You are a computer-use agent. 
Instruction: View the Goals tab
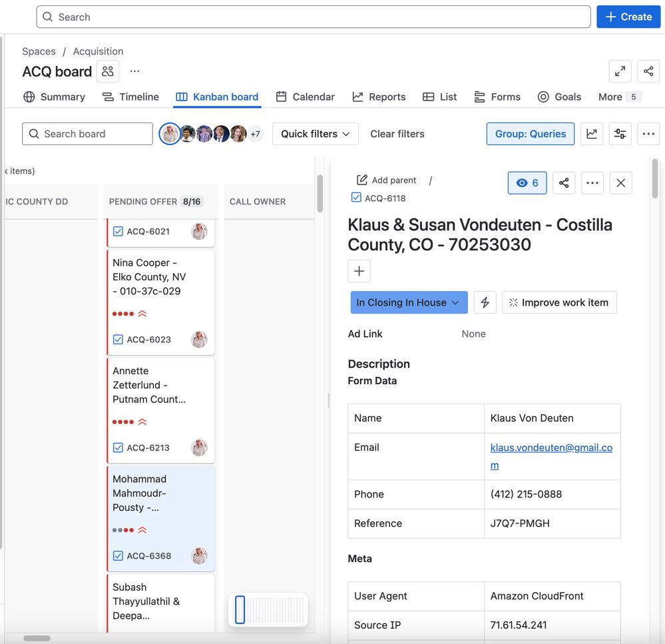coord(559,97)
